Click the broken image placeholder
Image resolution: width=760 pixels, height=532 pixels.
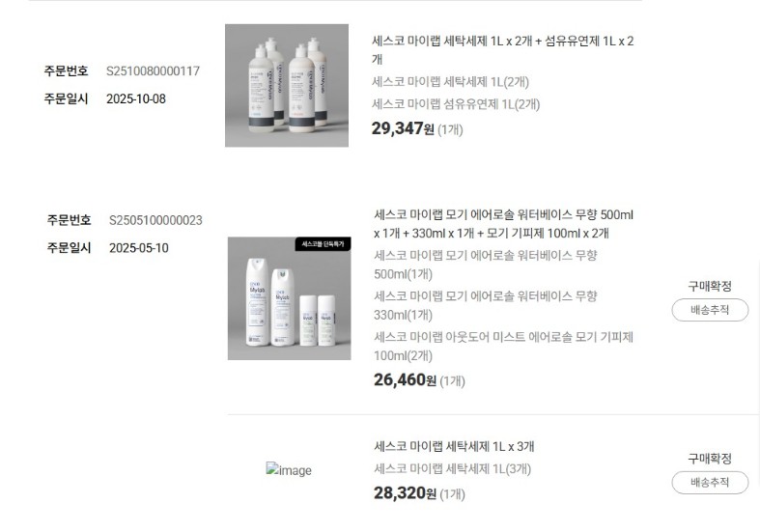[x=289, y=469]
